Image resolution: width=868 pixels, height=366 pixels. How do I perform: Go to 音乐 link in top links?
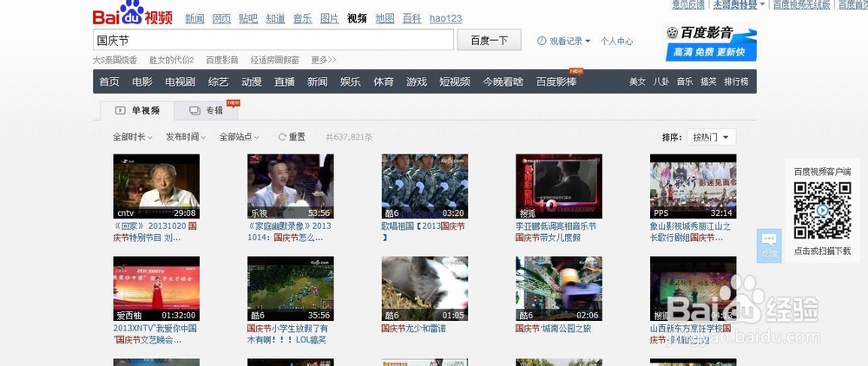[302, 18]
